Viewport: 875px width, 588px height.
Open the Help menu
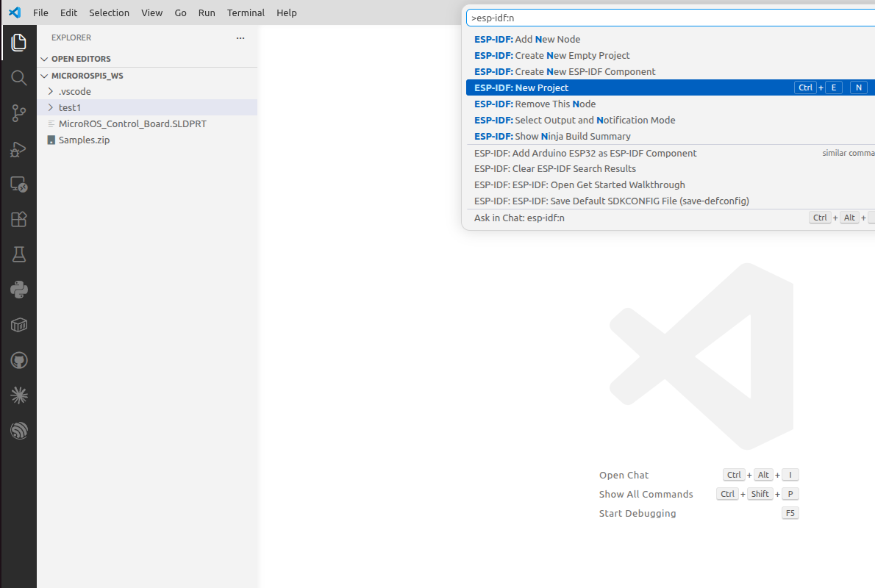[286, 12]
